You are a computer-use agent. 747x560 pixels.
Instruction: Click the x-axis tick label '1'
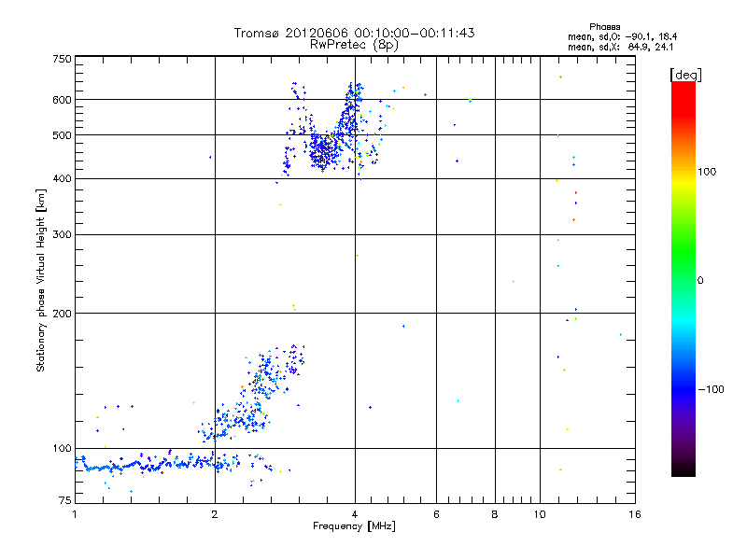75,514
